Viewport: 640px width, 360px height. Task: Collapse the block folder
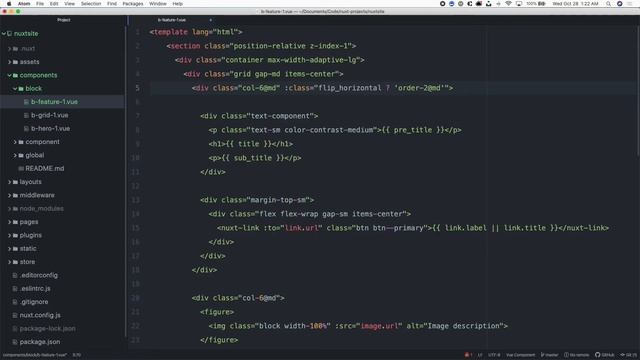click(15, 89)
